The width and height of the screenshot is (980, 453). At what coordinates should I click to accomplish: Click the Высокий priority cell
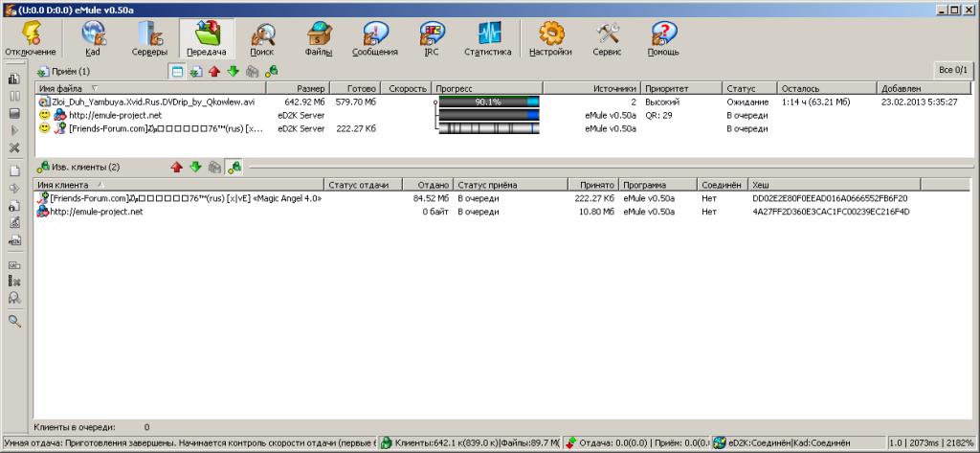(662, 102)
